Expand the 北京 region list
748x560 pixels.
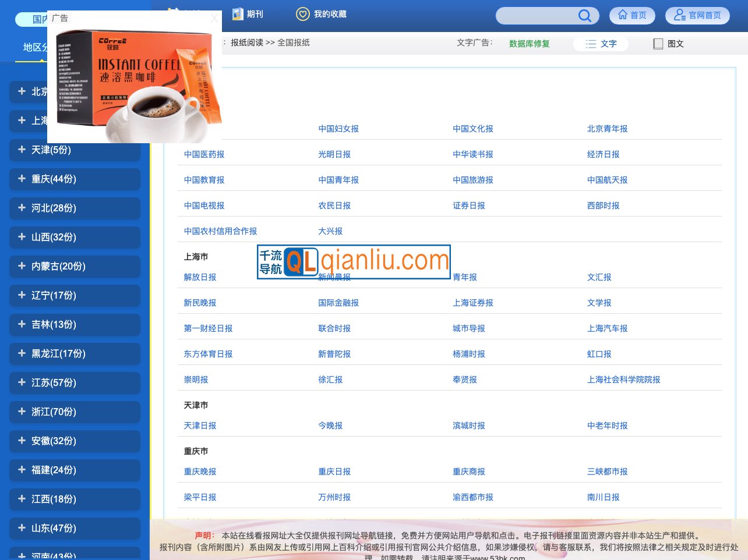pyautogui.click(x=75, y=91)
